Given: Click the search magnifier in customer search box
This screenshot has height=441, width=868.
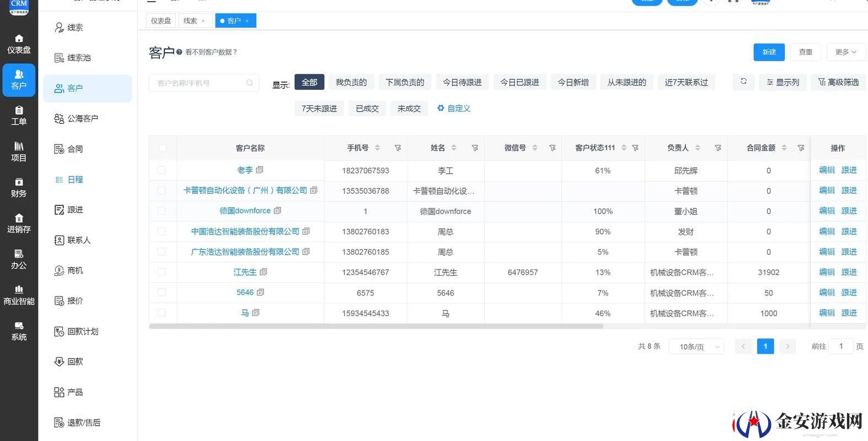Looking at the screenshot, I should point(250,83).
